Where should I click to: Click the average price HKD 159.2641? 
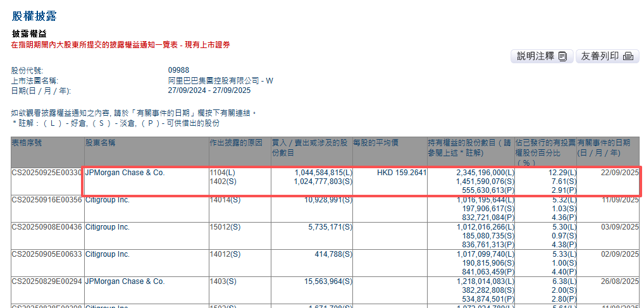[402, 173]
